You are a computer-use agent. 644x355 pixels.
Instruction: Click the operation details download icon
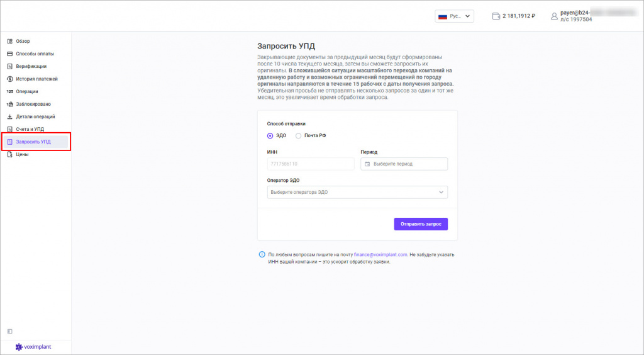(9, 116)
